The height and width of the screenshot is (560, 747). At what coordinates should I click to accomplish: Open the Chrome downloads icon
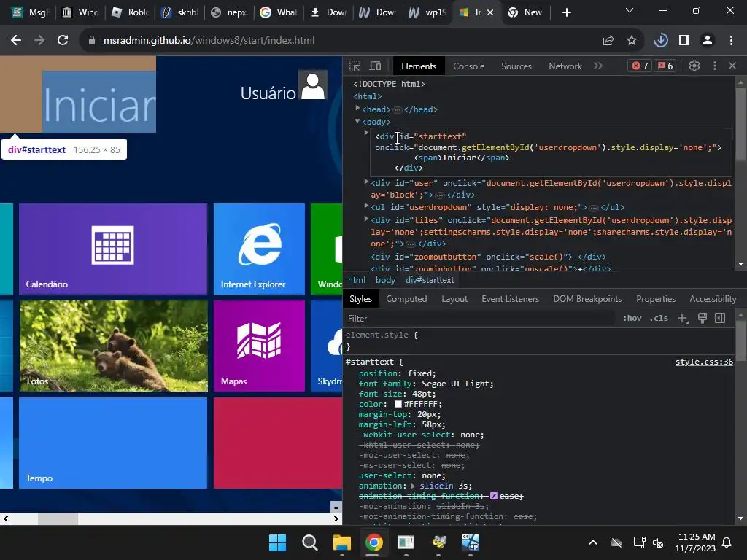tap(661, 41)
